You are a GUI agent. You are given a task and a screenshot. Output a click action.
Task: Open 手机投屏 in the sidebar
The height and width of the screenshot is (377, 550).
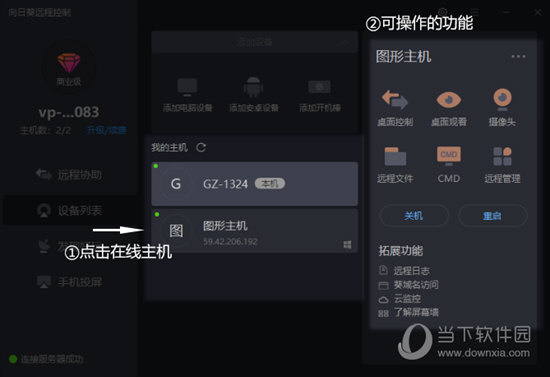pos(69,282)
